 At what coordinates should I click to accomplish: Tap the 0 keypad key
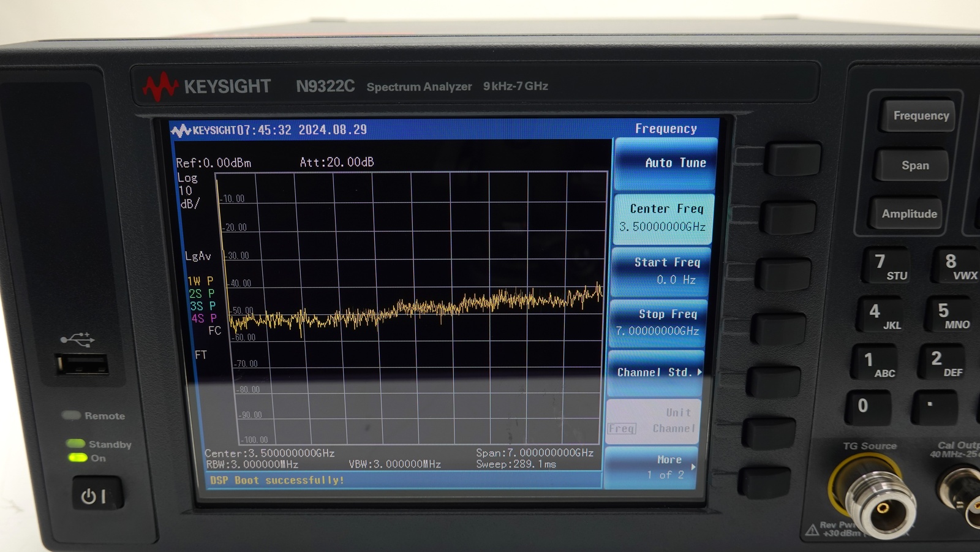[869, 408]
